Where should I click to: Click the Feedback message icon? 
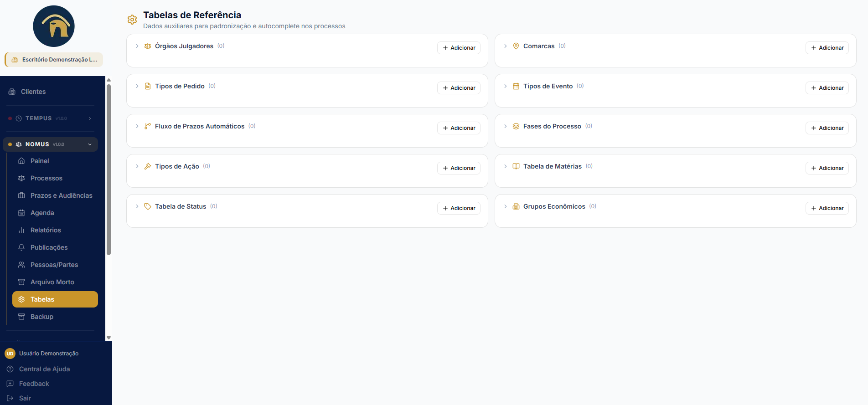point(10,384)
